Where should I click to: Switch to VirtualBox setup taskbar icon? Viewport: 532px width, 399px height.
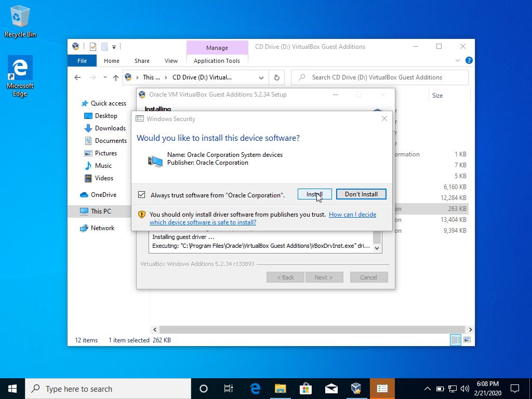[x=356, y=389]
